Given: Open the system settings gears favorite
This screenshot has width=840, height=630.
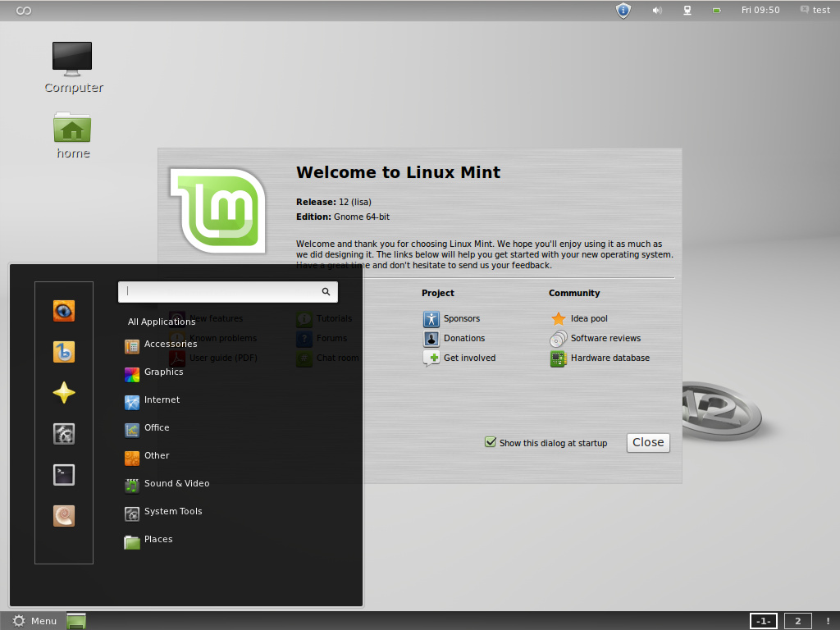Looking at the screenshot, I should coord(64,434).
